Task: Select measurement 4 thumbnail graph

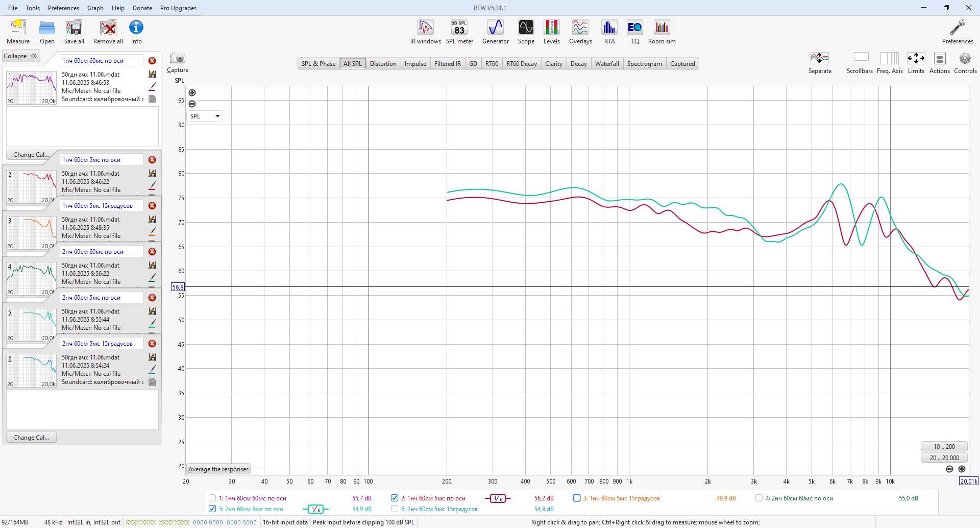Action: [x=31, y=279]
